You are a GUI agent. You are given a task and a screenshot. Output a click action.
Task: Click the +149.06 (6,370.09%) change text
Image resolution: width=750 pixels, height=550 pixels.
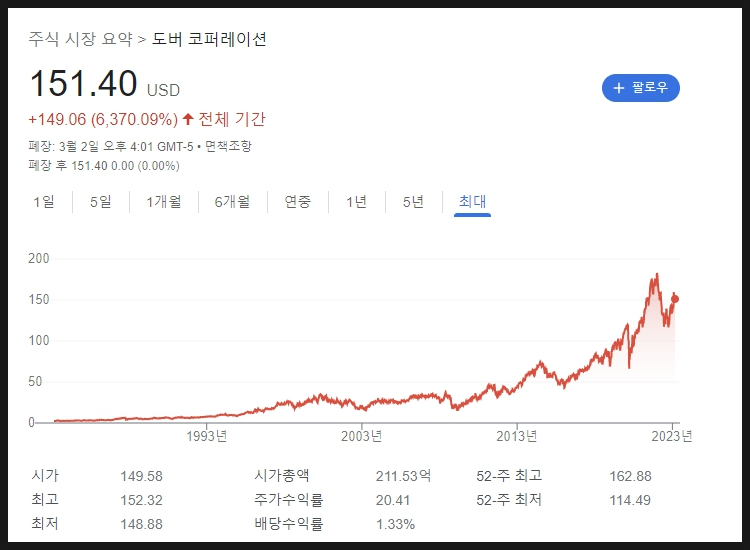103,119
